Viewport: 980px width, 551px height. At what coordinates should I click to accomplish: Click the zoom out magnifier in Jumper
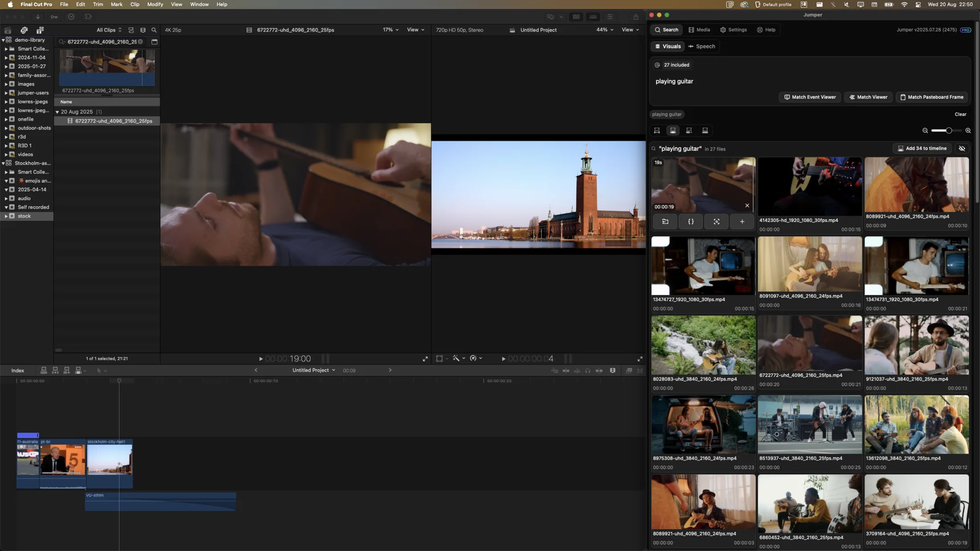click(x=925, y=130)
